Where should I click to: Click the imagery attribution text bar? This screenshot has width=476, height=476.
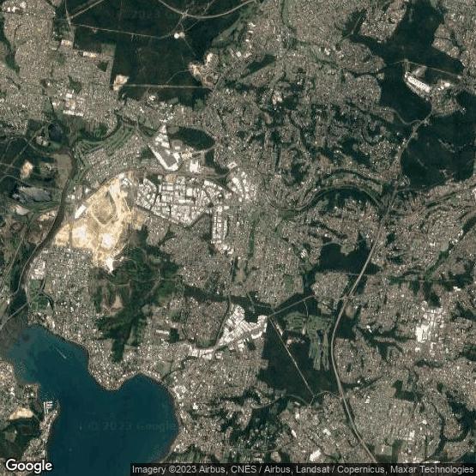(303, 469)
